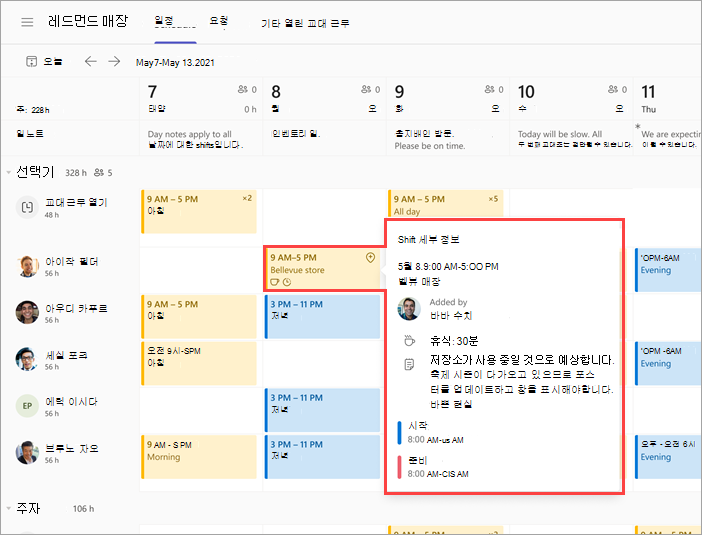Click the day 7 column header
Screen dimensions: 702x535
(x=201, y=98)
